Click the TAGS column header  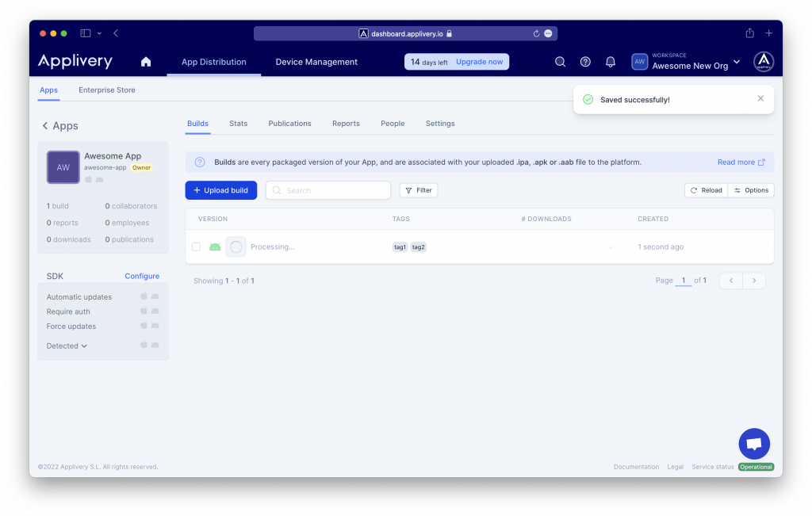400,219
